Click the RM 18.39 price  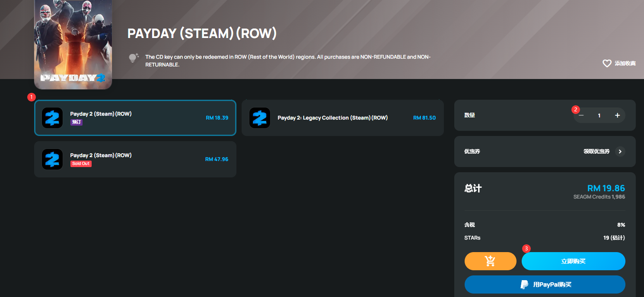click(217, 118)
